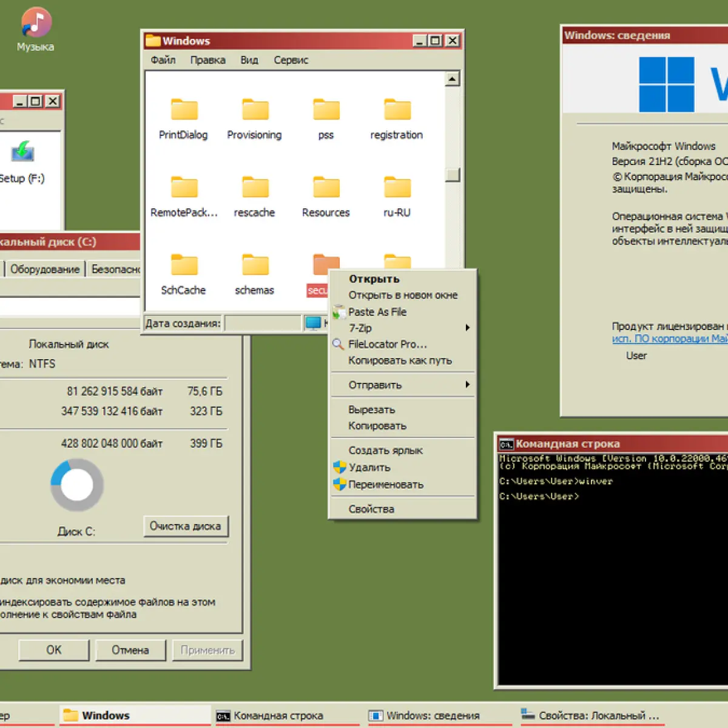Click Отмена in disk properties

(x=130, y=650)
